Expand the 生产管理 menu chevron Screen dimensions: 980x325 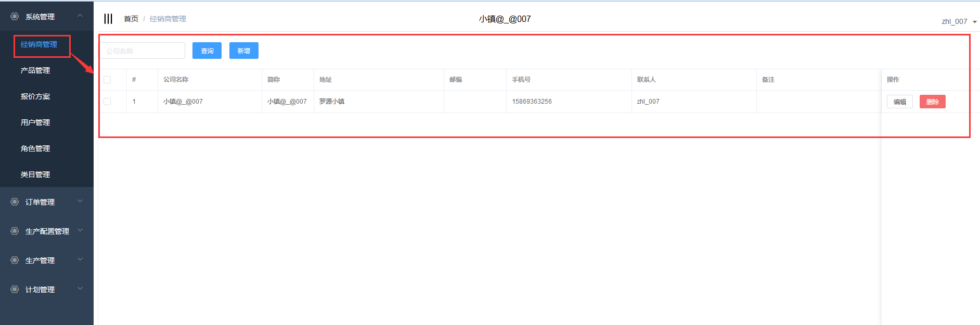[x=80, y=259]
